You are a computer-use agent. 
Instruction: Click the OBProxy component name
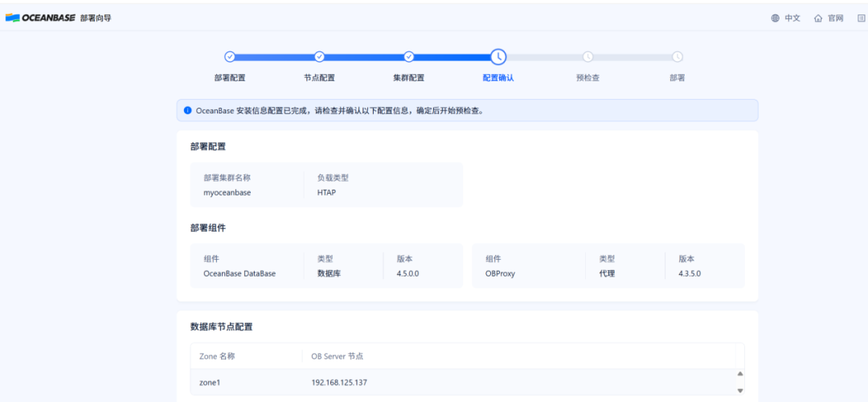(501, 273)
